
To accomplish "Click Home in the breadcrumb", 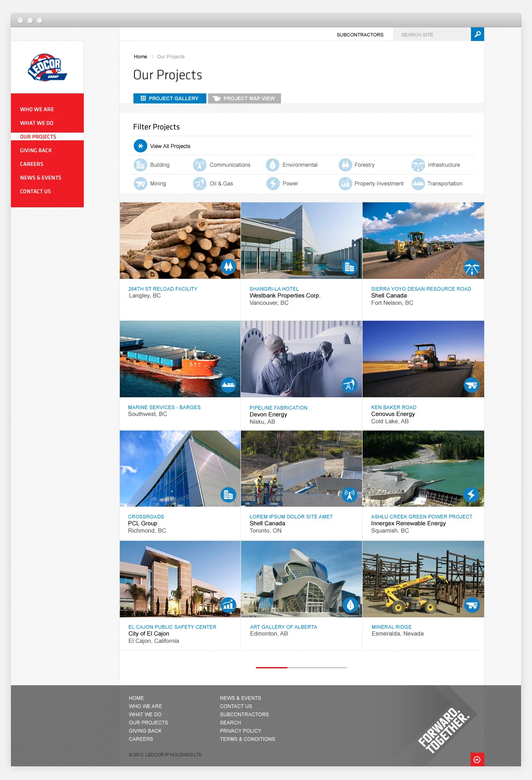I will [140, 56].
